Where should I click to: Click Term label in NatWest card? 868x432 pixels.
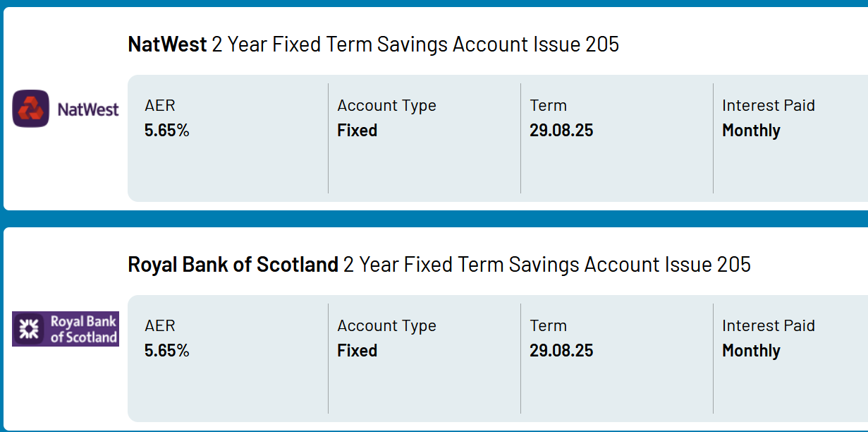pyautogui.click(x=548, y=106)
